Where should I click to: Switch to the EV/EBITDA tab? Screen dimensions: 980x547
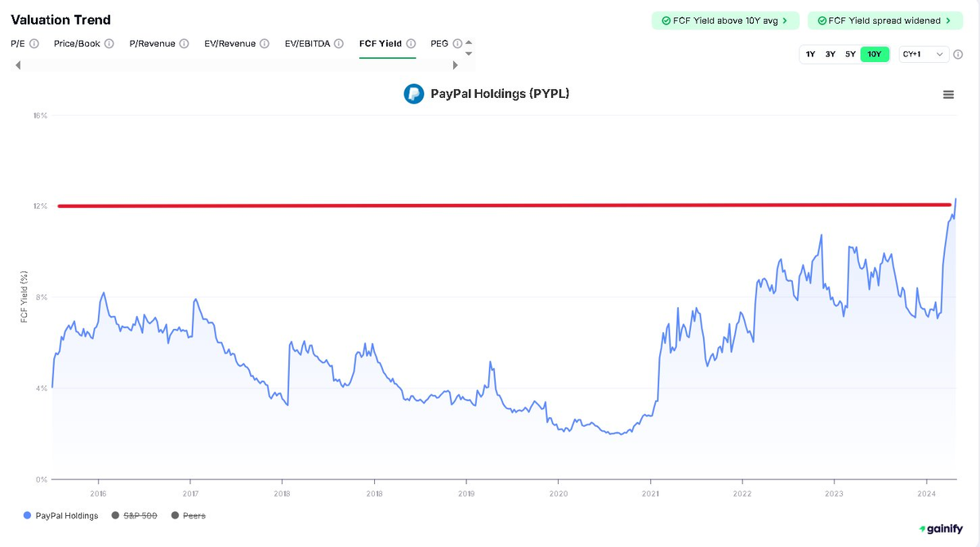click(x=307, y=44)
